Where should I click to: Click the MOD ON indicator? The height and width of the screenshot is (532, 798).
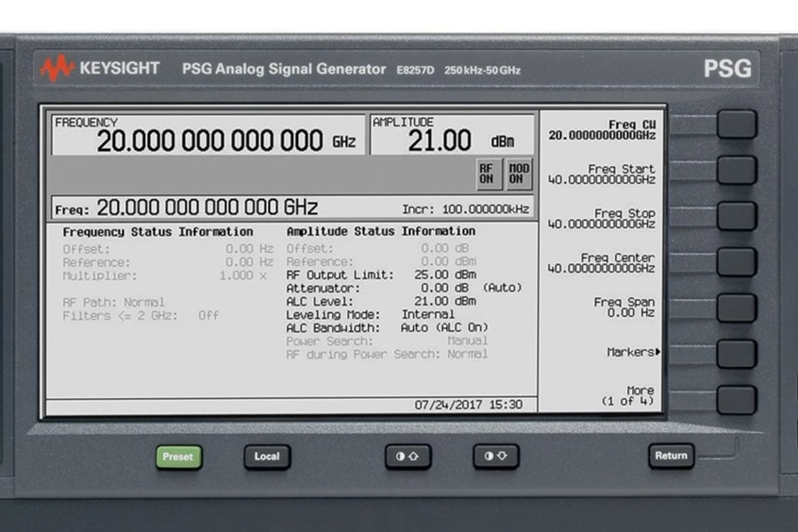pos(519,174)
